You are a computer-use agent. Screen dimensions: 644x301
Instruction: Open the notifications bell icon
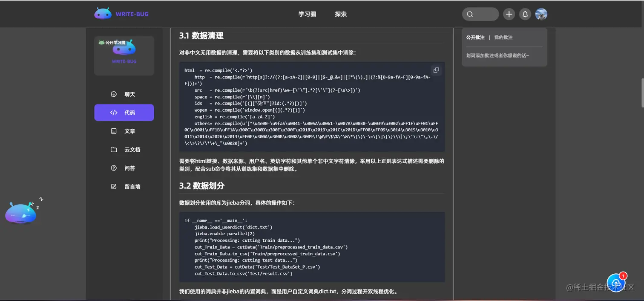pyautogui.click(x=525, y=14)
